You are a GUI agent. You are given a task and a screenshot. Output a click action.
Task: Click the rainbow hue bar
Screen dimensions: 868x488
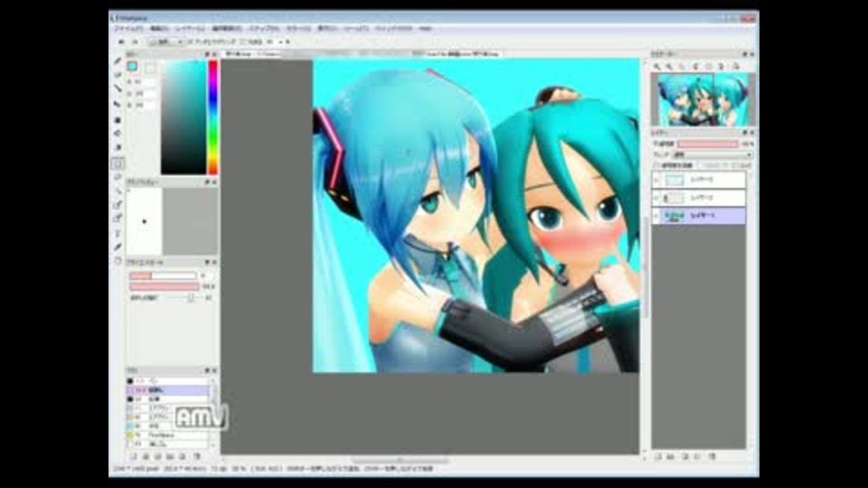coord(212,117)
